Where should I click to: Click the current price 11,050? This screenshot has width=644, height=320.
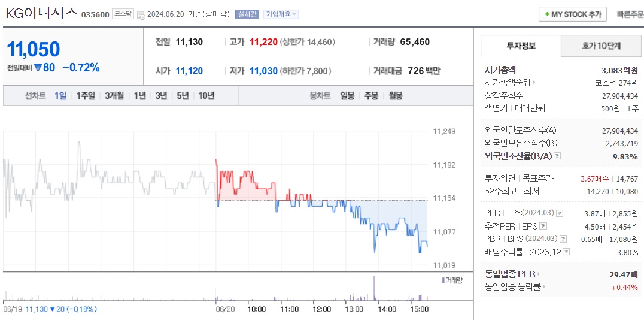34,49
